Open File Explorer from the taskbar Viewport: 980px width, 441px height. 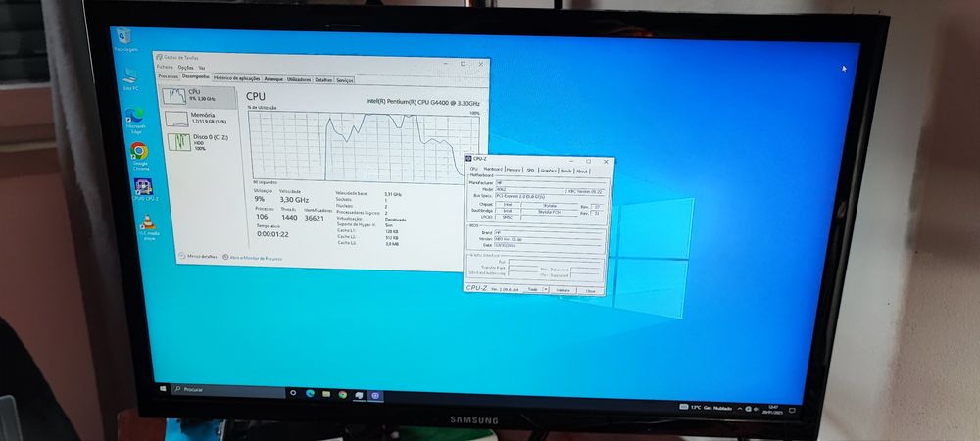click(326, 394)
